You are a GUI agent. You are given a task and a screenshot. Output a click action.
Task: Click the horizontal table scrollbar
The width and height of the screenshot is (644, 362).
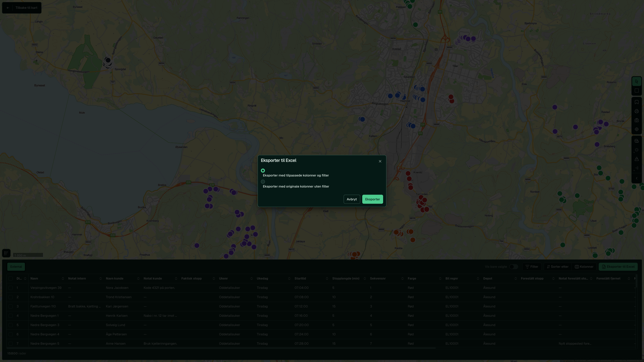pos(221,348)
